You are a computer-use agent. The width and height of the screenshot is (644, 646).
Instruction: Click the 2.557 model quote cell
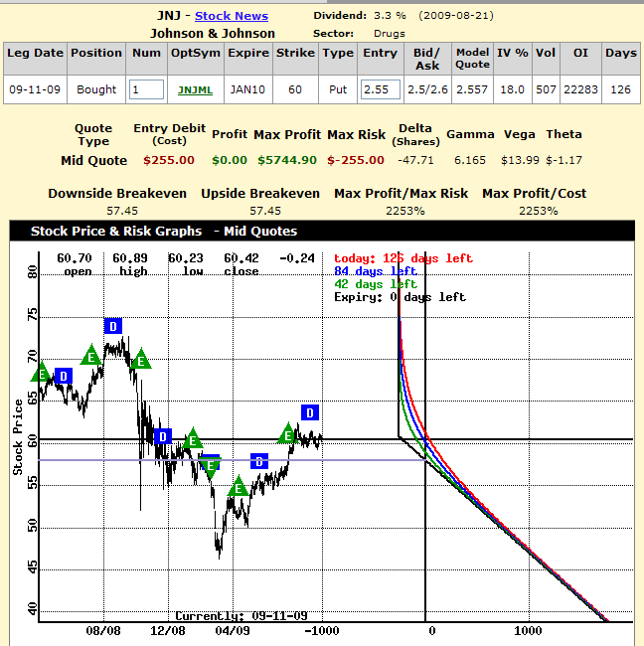click(x=472, y=89)
